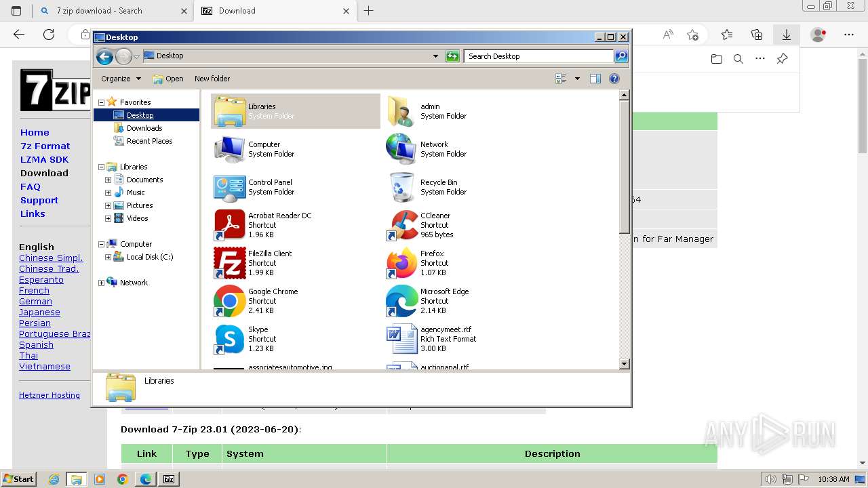Select the Recycle Bin icon
The width and height of the screenshot is (868, 488).
tap(401, 187)
